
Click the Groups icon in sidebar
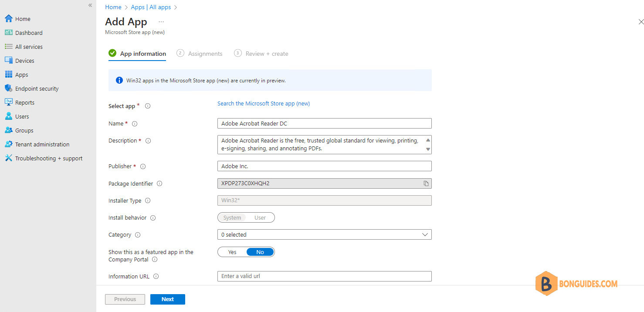pyautogui.click(x=8, y=130)
